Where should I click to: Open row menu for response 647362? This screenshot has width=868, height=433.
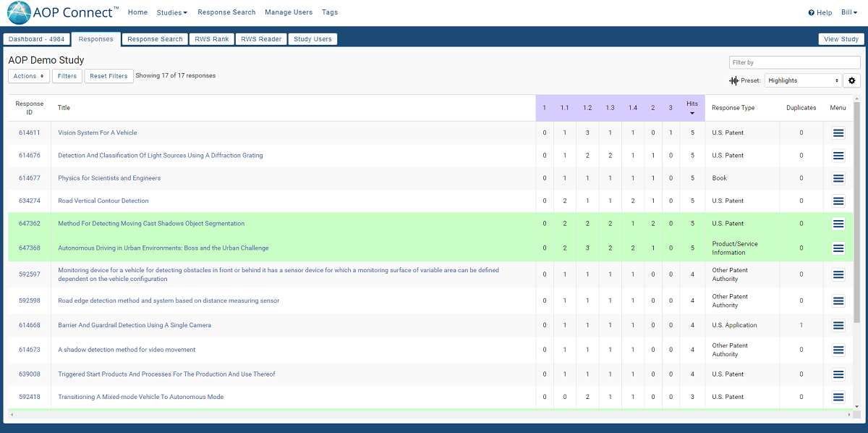click(x=838, y=224)
